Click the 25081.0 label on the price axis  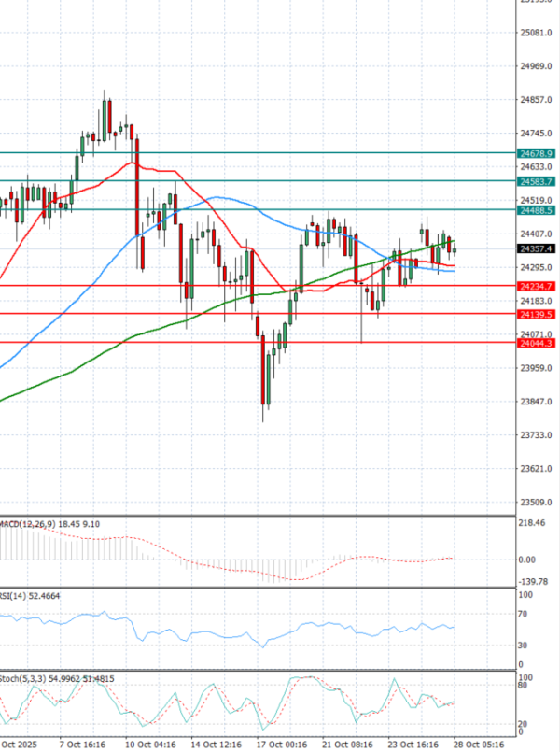(x=535, y=33)
